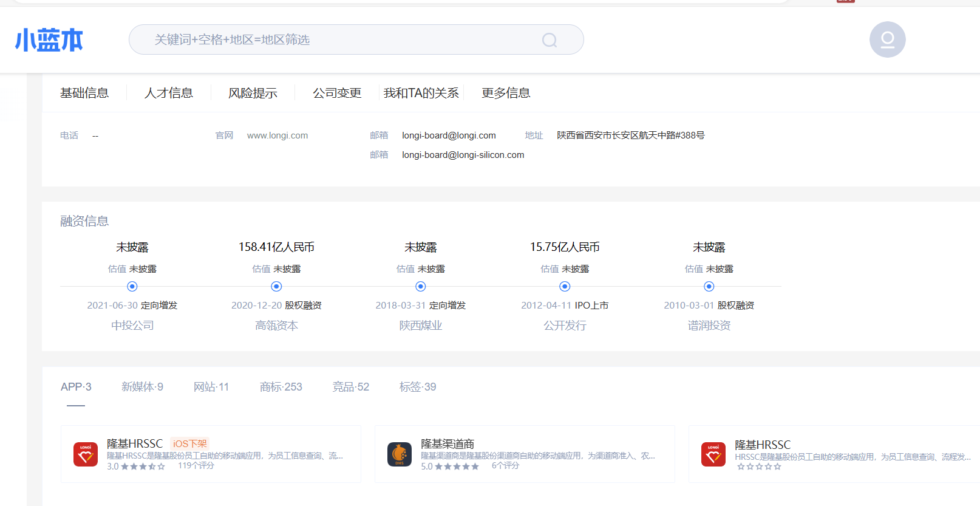Click the longi-board@longi-silicon.com email
Viewport: 980px width, 506px height.
pyautogui.click(x=463, y=155)
